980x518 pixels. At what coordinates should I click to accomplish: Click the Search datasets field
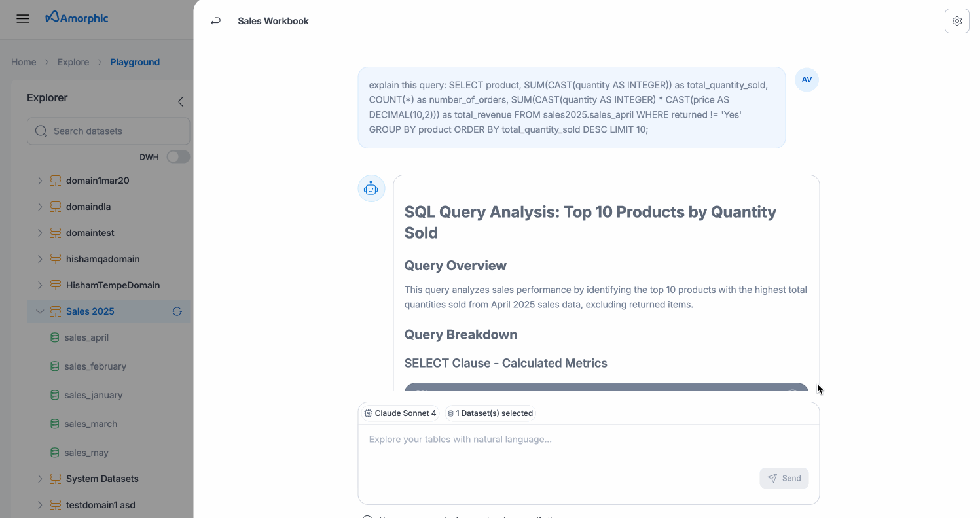(x=109, y=131)
